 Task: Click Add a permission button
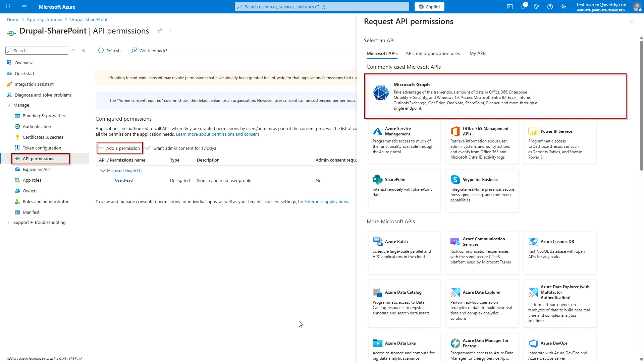point(120,148)
